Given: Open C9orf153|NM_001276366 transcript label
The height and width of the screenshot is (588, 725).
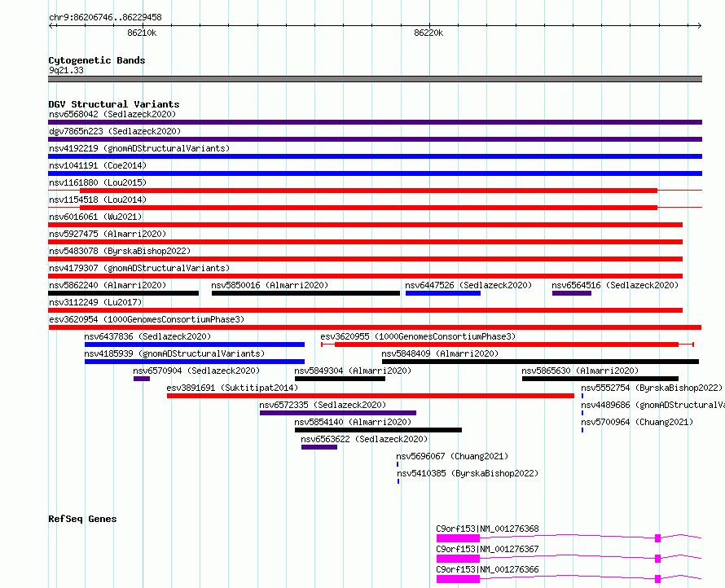Looking at the screenshot, I should click(x=487, y=569).
